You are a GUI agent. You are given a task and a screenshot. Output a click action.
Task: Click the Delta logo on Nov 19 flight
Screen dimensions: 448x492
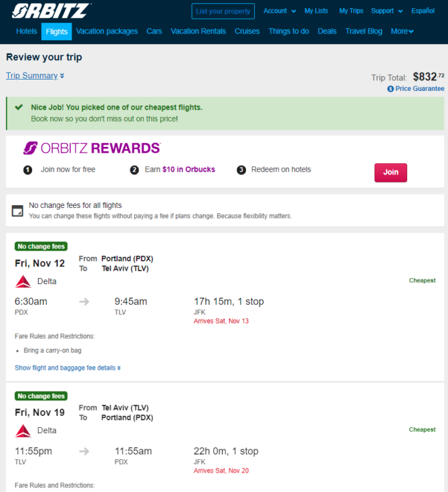click(x=23, y=430)
